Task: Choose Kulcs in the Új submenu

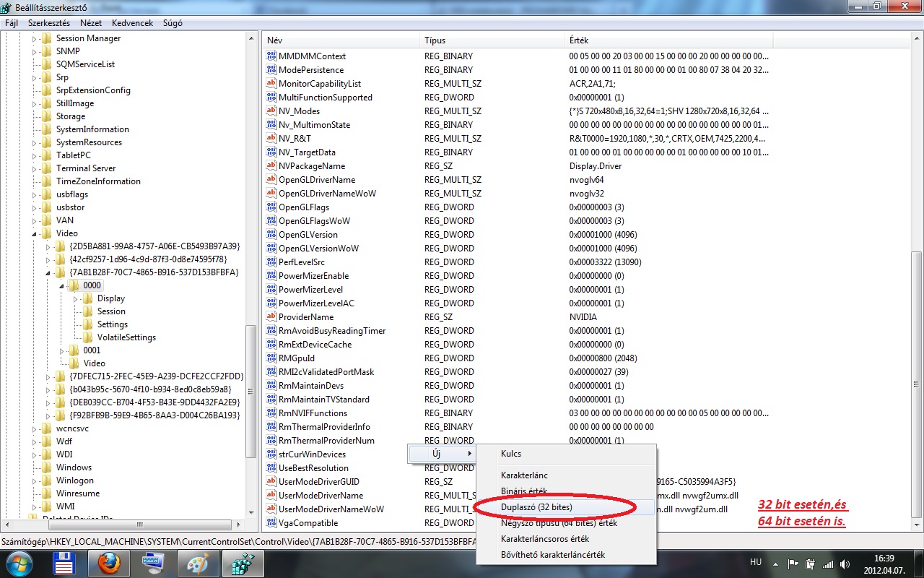Action: click(565, 454)
